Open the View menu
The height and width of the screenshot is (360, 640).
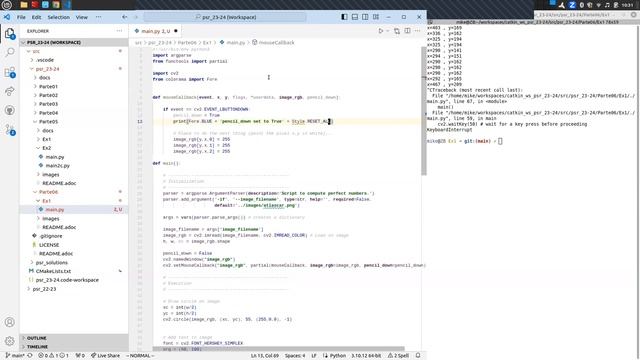[x=82, y=17]
